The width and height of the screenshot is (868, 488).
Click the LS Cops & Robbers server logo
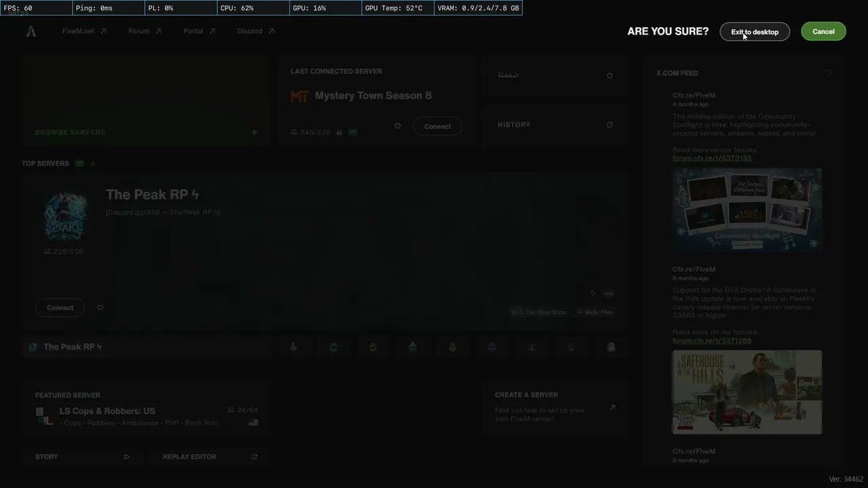pos(44,416)
